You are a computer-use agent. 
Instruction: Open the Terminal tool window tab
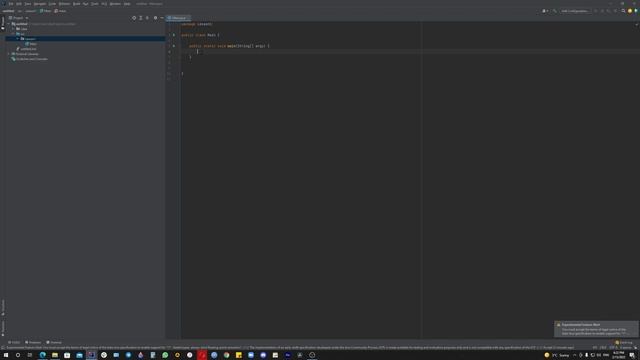(54, 342)
